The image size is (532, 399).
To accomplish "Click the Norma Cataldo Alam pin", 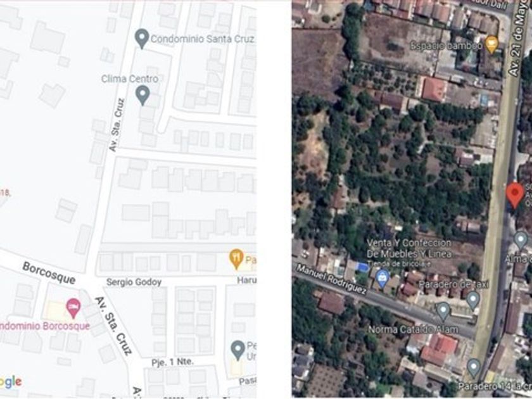I will click(x=443, y=312).
